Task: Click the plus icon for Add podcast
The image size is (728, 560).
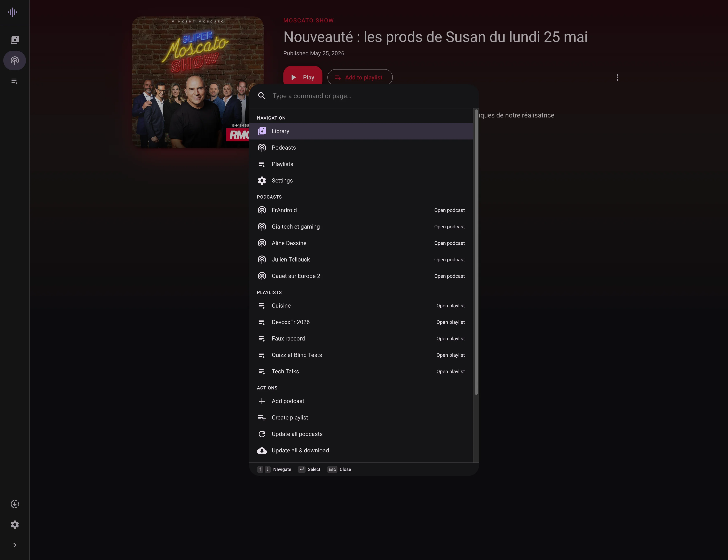Action: 262,401
